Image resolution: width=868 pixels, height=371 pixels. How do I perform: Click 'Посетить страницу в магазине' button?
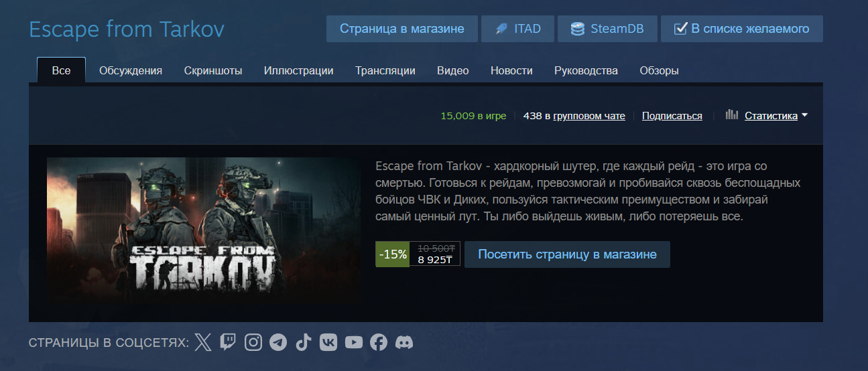coord(567,254)
